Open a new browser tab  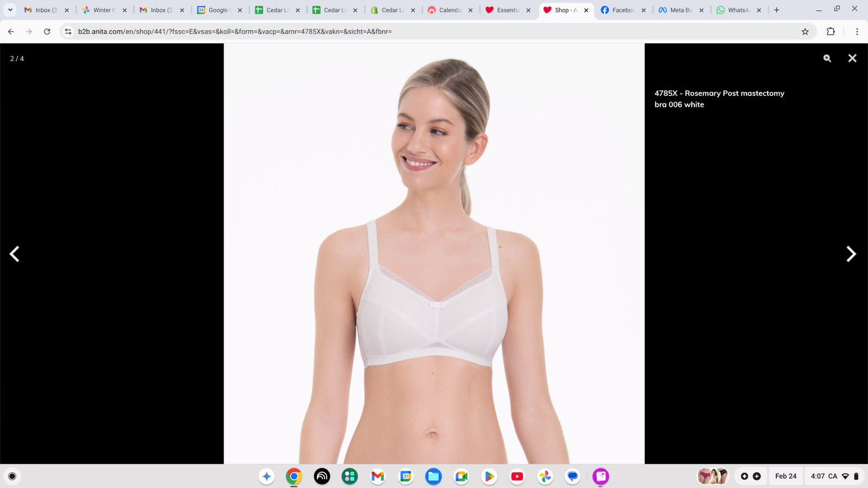(776, 10)
